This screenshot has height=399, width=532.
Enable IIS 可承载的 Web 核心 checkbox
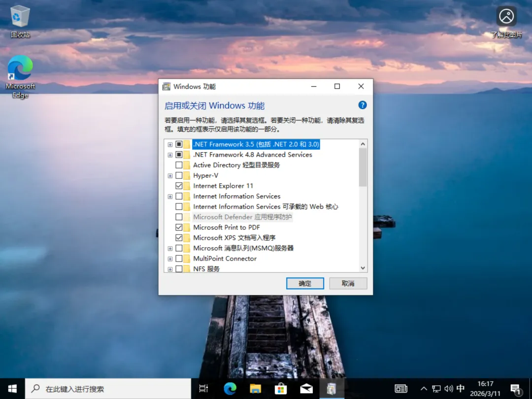[179, 206]
